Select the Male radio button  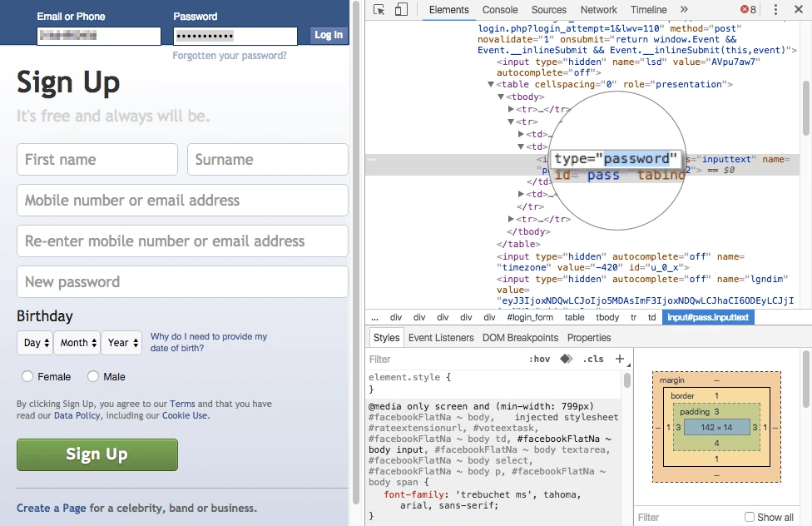tap(93, 377)
